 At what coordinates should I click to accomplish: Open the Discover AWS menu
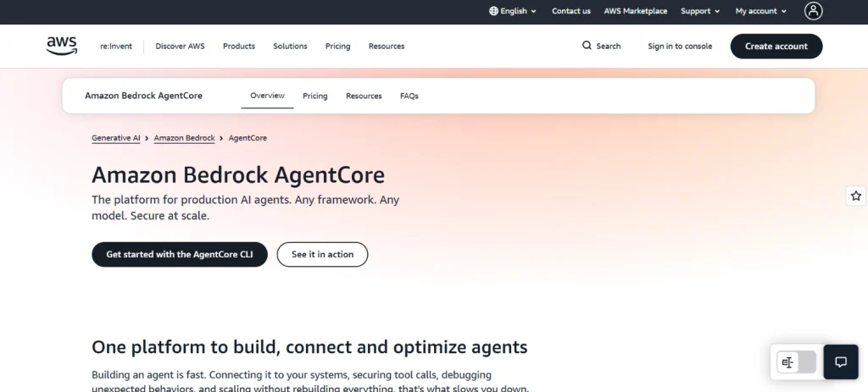(x=180, y=47)
